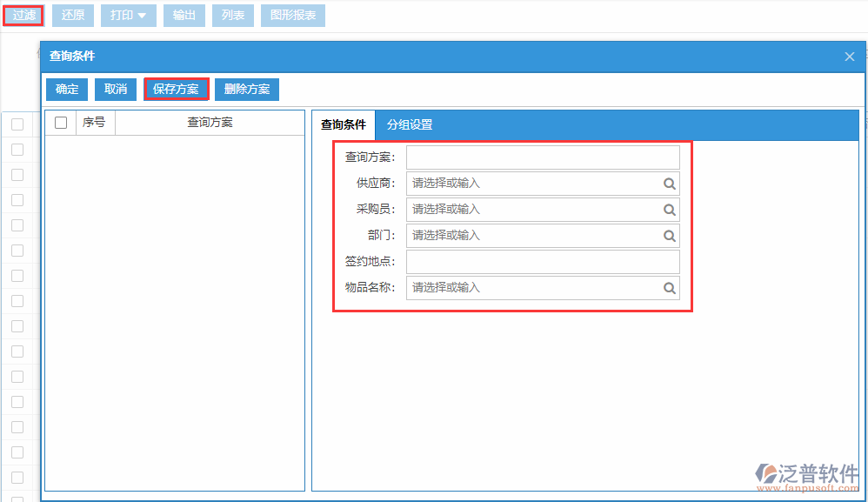The height and width of the screenshot is (502, 868).
Task: Close the 查询条件 dialog with the X icon
Action: [x=849, y=57]
